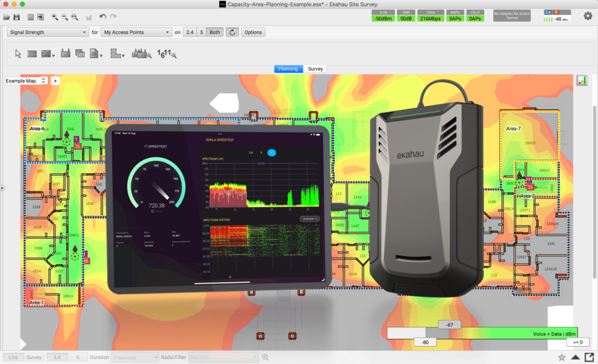The image size is (598, 364).
Task: Click the save project icon
Action: click(16, 17)
